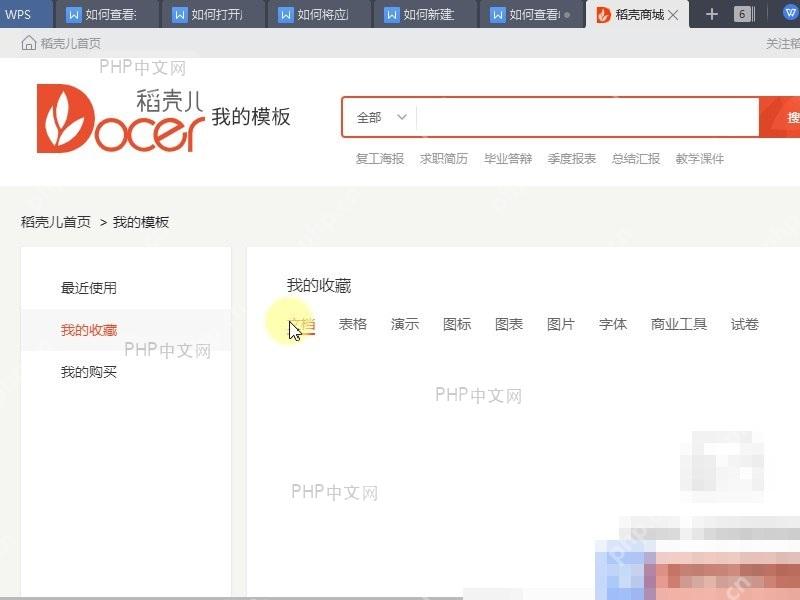800x600 pixels.
Task: Switch to the 如何将应 document tab
Action: (x=317, y=14)
